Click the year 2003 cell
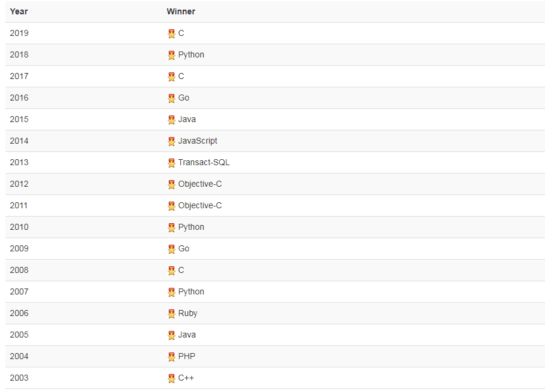 19,378
